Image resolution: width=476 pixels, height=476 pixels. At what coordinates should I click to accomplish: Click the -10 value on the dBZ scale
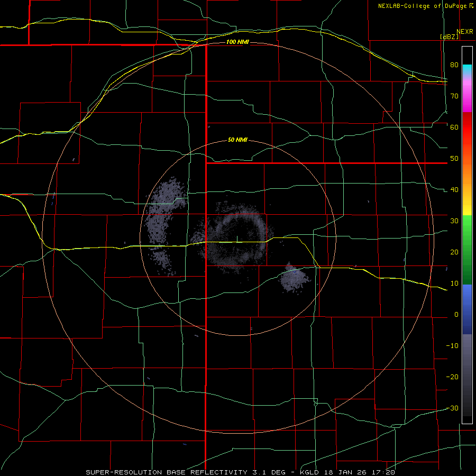coord(452,346)
